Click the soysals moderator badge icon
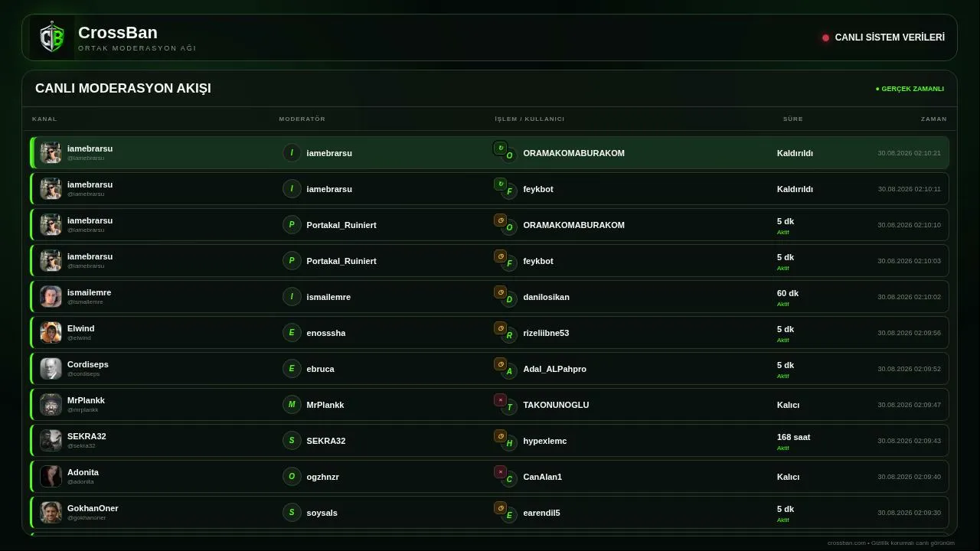980x551 pixels. tap(292, 513)
